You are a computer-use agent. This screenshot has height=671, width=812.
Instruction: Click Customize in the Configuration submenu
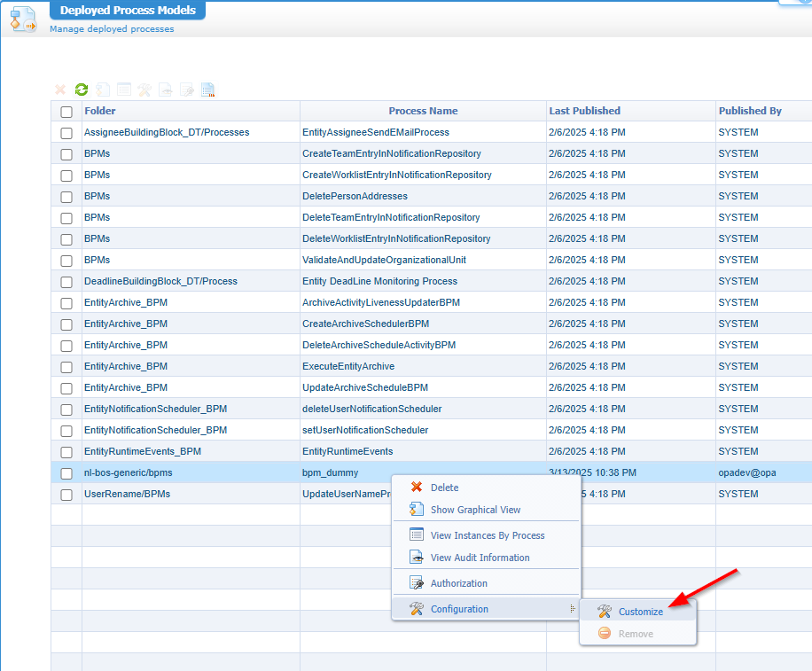(640, 612)
